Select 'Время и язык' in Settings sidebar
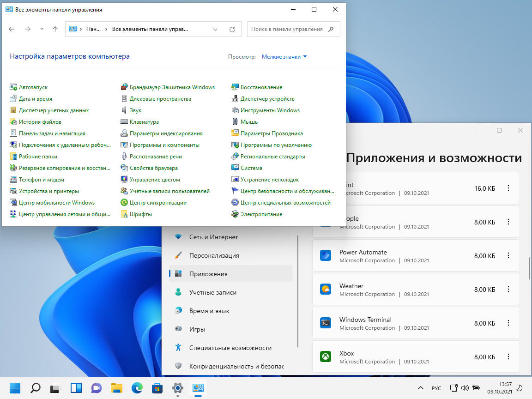Viewport: 532px width, 399px height. pyautogui.click(x=209, y=311)
